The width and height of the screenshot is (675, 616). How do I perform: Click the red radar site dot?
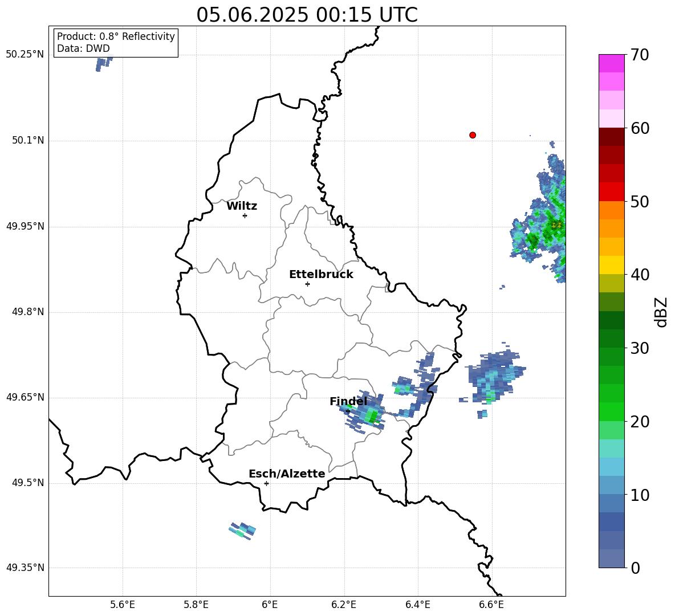[x=473, y=135]
